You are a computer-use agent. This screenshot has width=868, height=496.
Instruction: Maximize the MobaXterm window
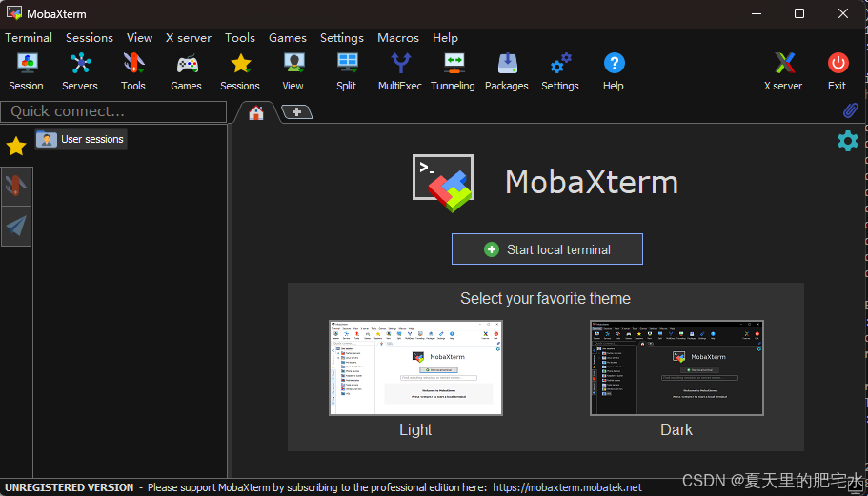799,13
